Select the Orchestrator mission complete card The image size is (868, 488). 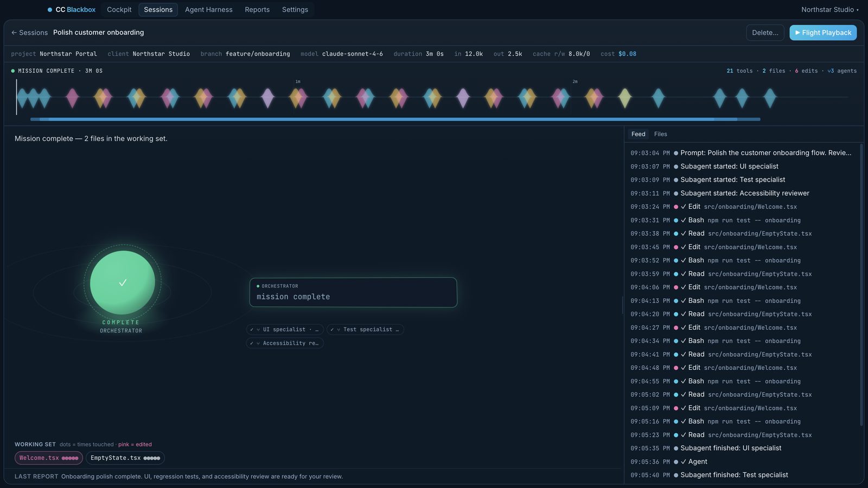click(x=353, y=292)
